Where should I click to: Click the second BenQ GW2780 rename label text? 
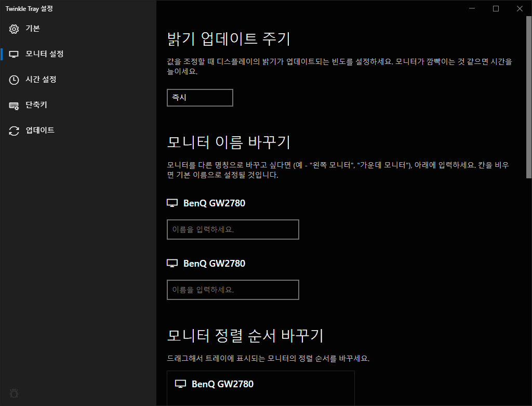pyautogui.click(x=215, y=264)
